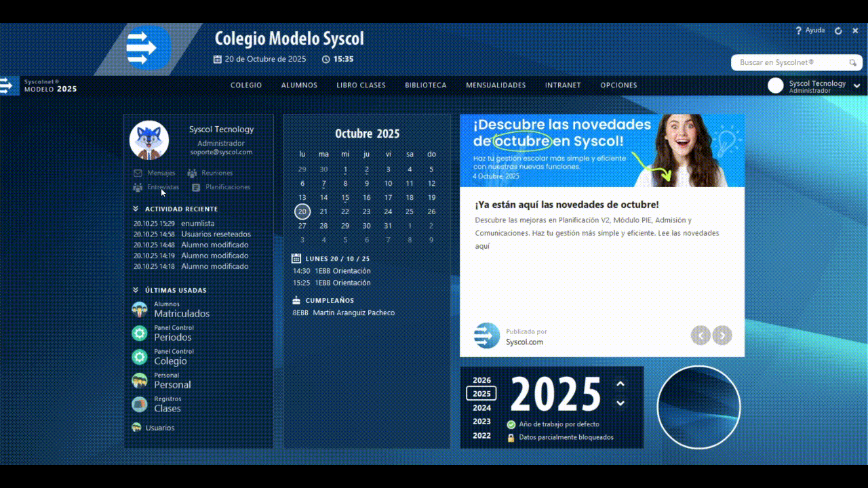Open the BIBLIOTECA menu
This screenshot has width=868, height=488.
pos(426,85)
